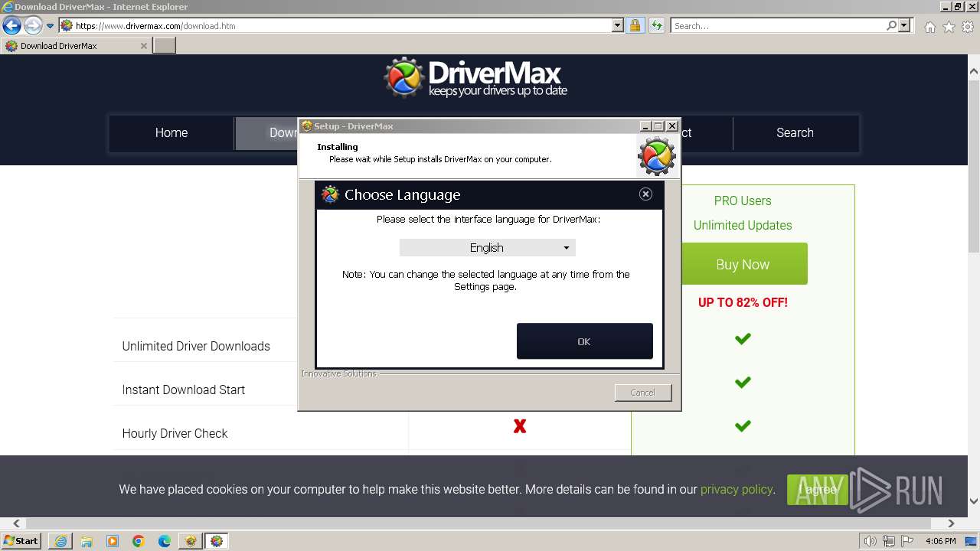Accept cookies with the I agree button

coord(818,489)
